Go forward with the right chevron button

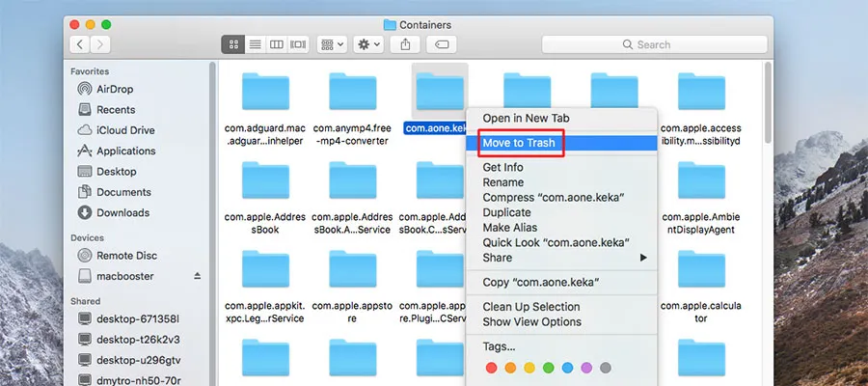[x=100, y=44]
